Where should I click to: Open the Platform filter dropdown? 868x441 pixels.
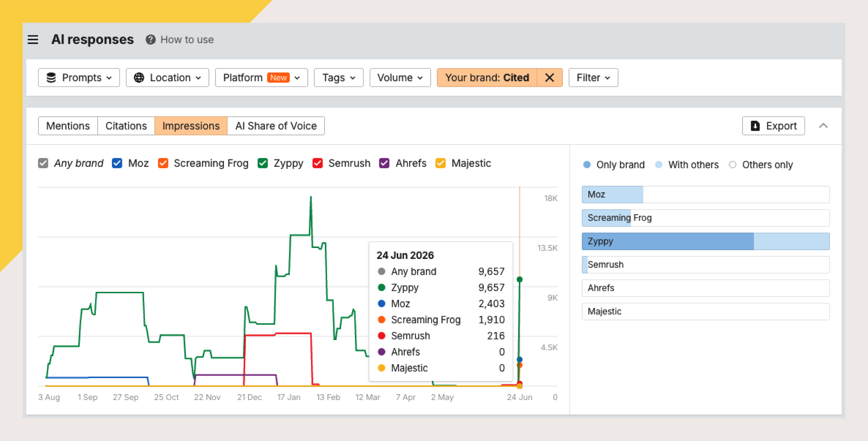click(261, 78)
